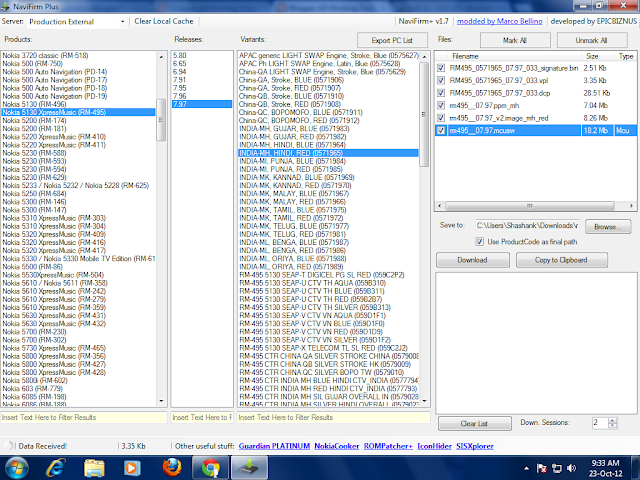The image size is (640, 480).
Task: Toggle Use ProductCode as final path checkbox
Action: click(480, 242)
